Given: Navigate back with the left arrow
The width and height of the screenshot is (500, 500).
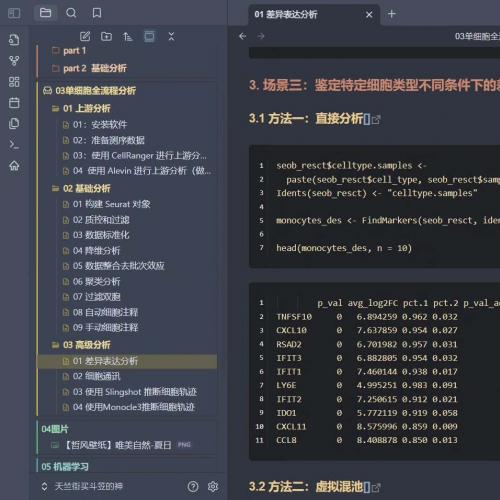Looking at the screenshot, I should [x=243, y=36].
